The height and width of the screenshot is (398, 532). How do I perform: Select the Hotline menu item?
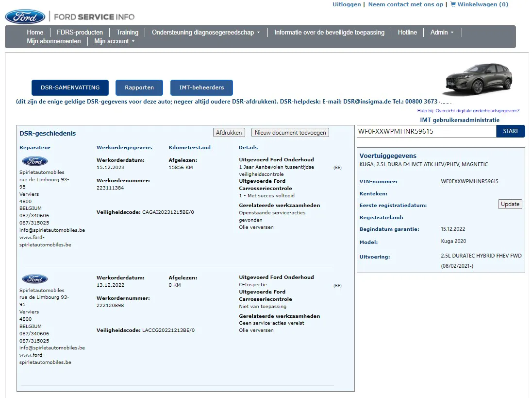[407, 32]
